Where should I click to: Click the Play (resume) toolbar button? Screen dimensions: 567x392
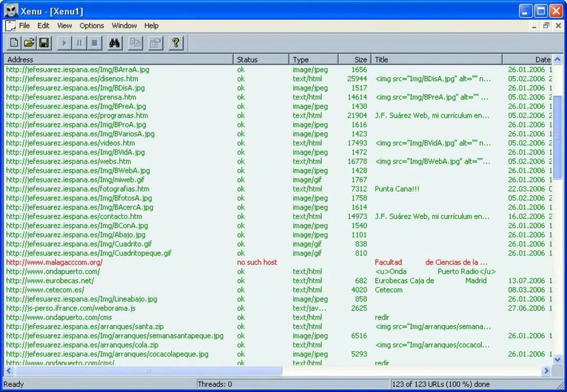point(64,43)
